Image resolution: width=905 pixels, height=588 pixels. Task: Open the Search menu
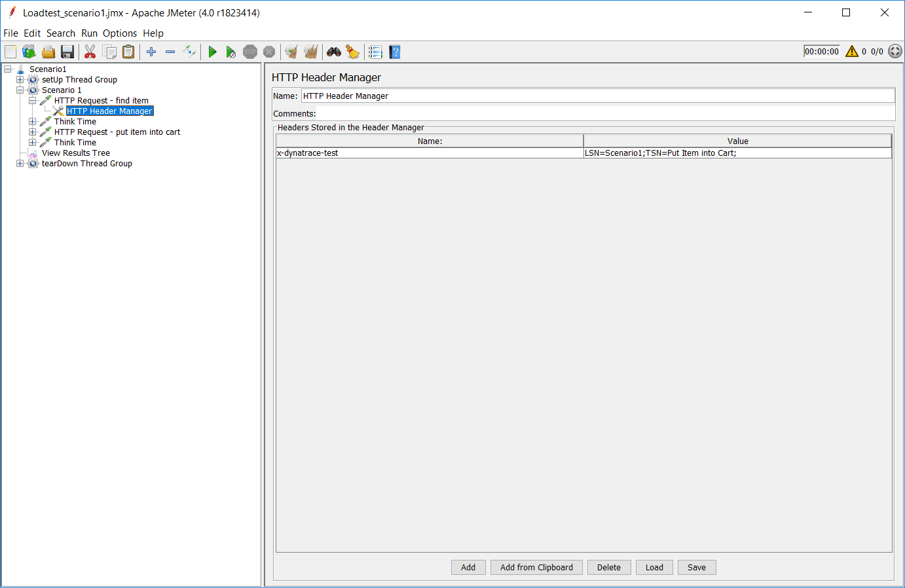tap(61, 33)
